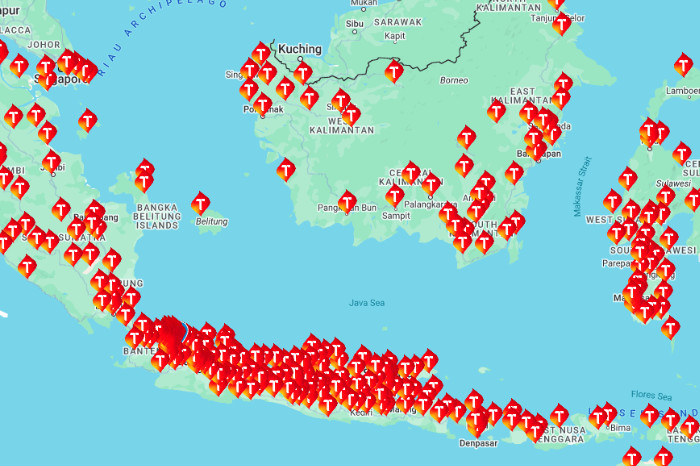
Task: Click the Lamboer place label
Action: (x=683, y=91)
